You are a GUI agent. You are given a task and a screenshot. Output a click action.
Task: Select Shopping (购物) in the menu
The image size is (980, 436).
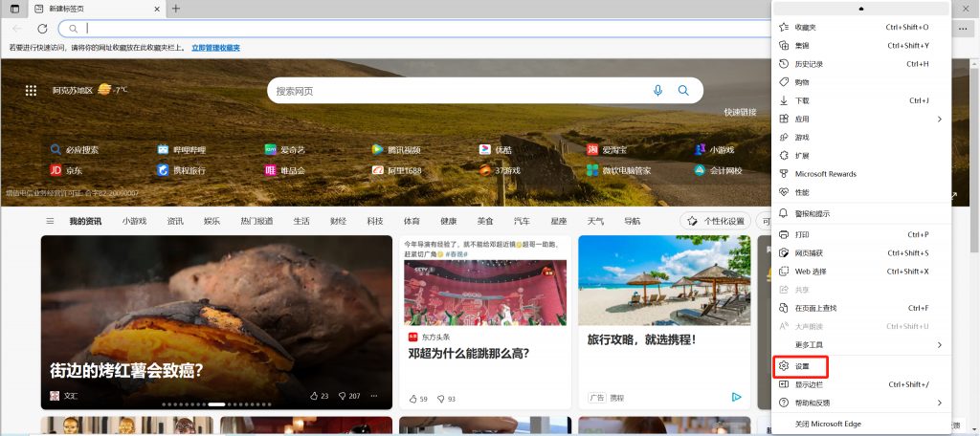coord(861,82)
